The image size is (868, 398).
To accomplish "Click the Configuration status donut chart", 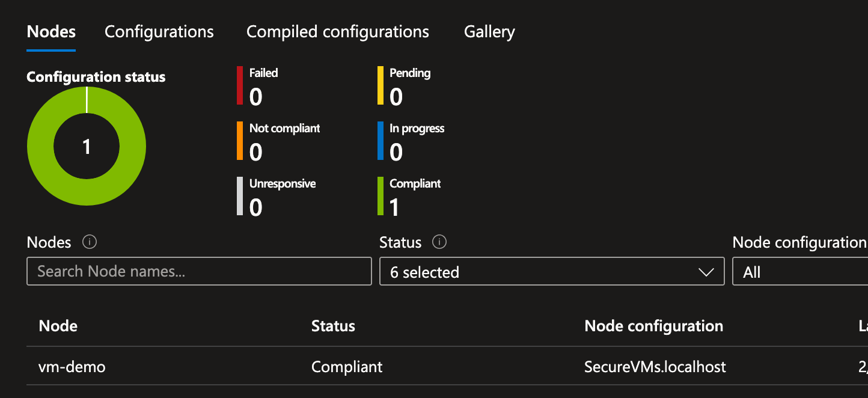I will pyautogui.click(x=87, y=145).
